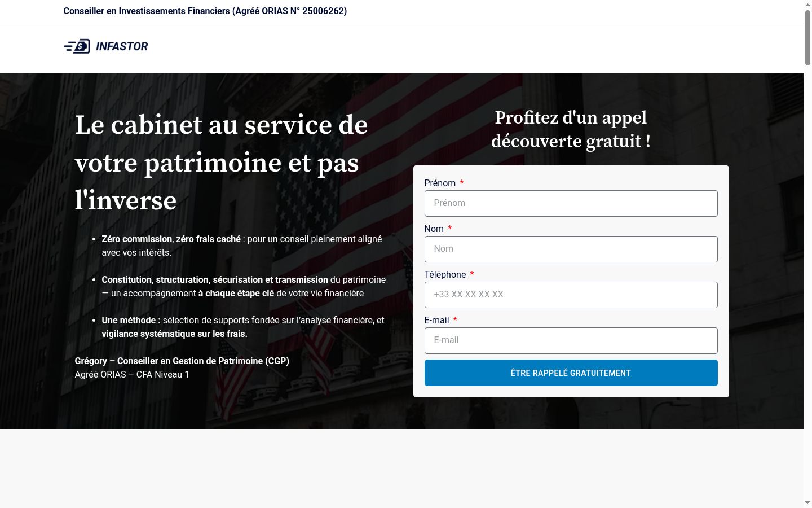Click 'Profitez d'un appel découverte gratuit' heading
This screenshot has width=812, height=508.
tap(571, 129)
